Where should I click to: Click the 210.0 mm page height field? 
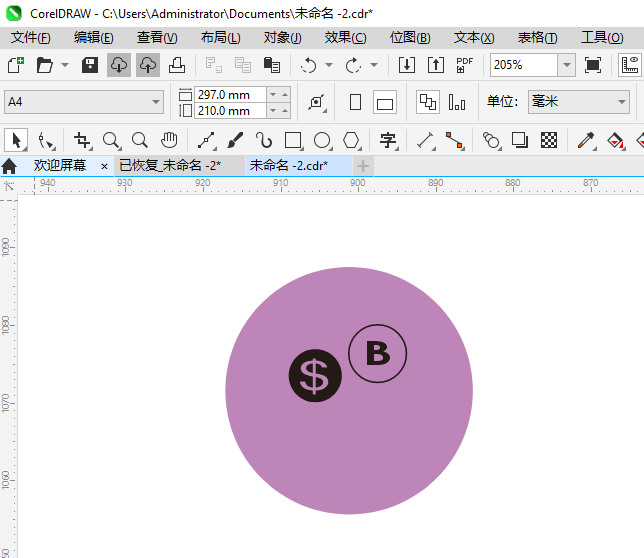coord(230,111)
